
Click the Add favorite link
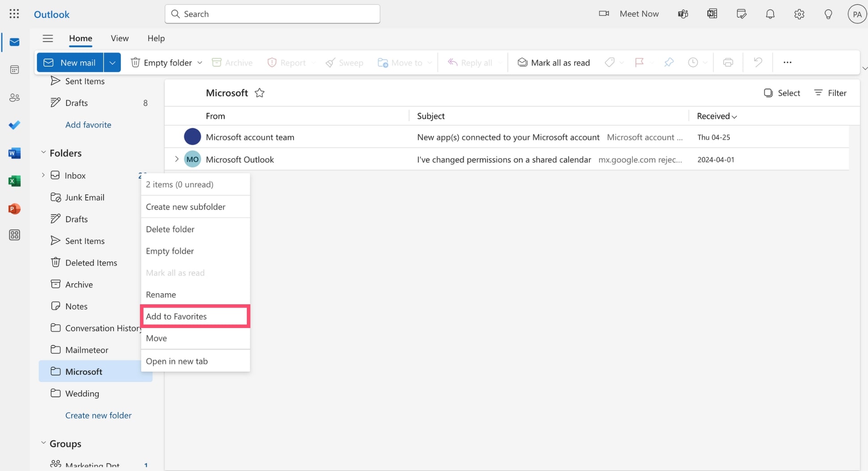(88, 125)
